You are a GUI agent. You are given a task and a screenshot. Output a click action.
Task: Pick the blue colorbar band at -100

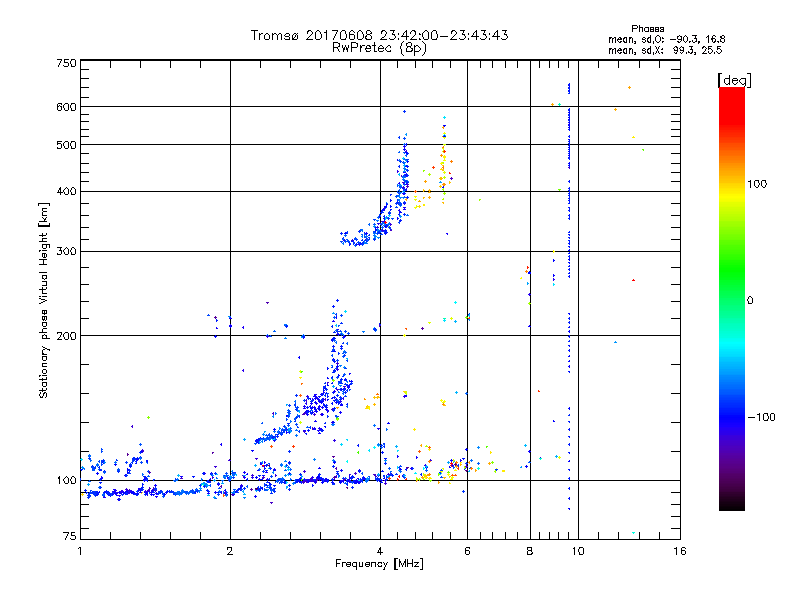click(731, 416)
